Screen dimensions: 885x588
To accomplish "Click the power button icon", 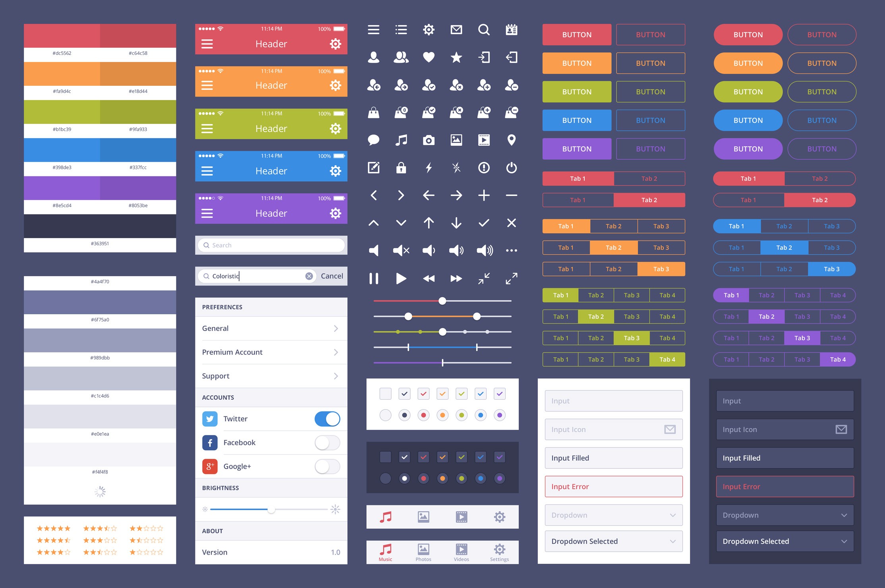I will pyautogui.click(x=511, y=168).
